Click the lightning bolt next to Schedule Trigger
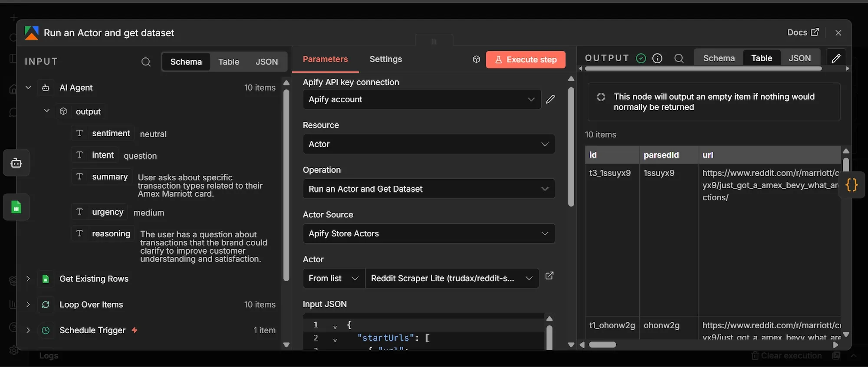This screenshot has height=367, width=868. coord(135,330)
